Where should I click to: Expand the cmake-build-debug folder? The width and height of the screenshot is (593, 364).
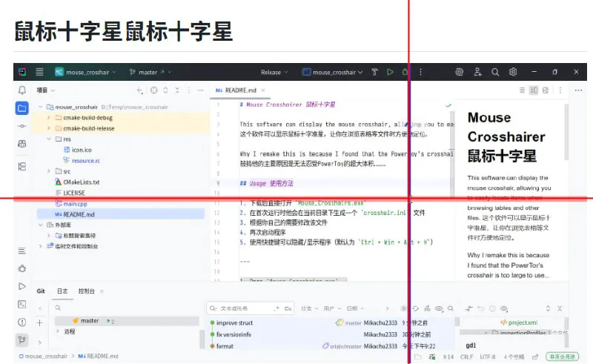48,118
